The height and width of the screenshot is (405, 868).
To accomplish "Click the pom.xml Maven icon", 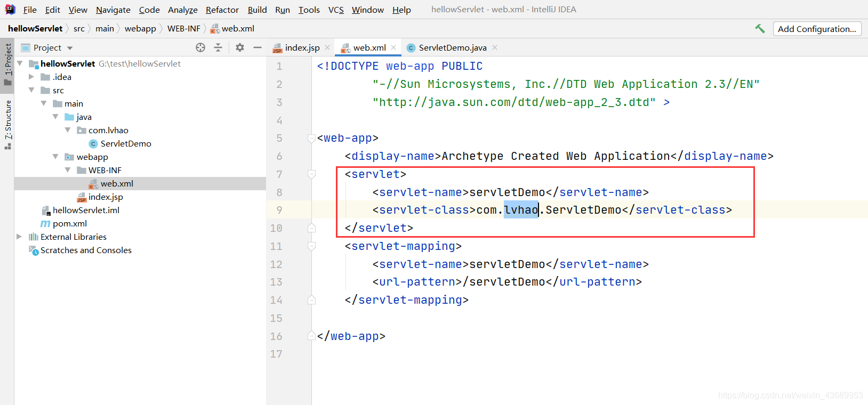I will pos(46,224).
